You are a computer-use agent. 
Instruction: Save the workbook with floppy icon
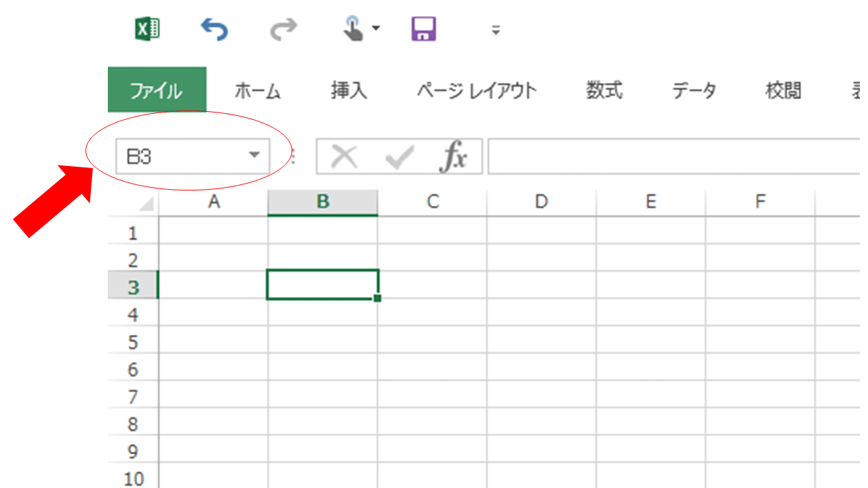click(423, 29)
